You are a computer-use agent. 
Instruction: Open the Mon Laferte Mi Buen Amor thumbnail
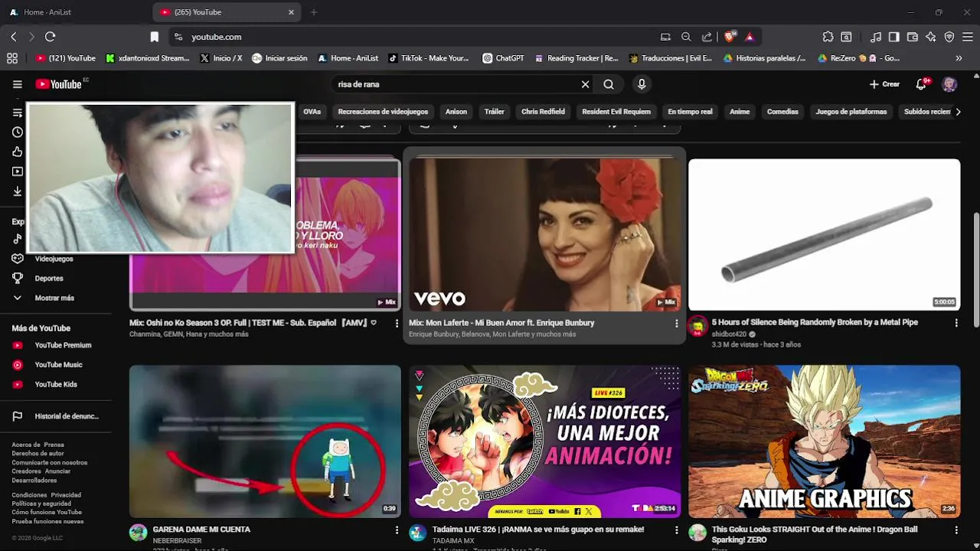(544, 234)
